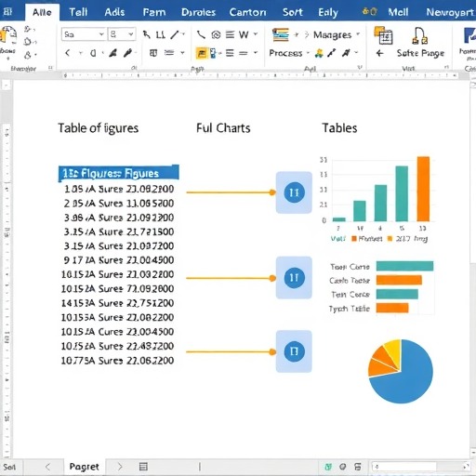Select the vertical bar chart

click(377, 199)
